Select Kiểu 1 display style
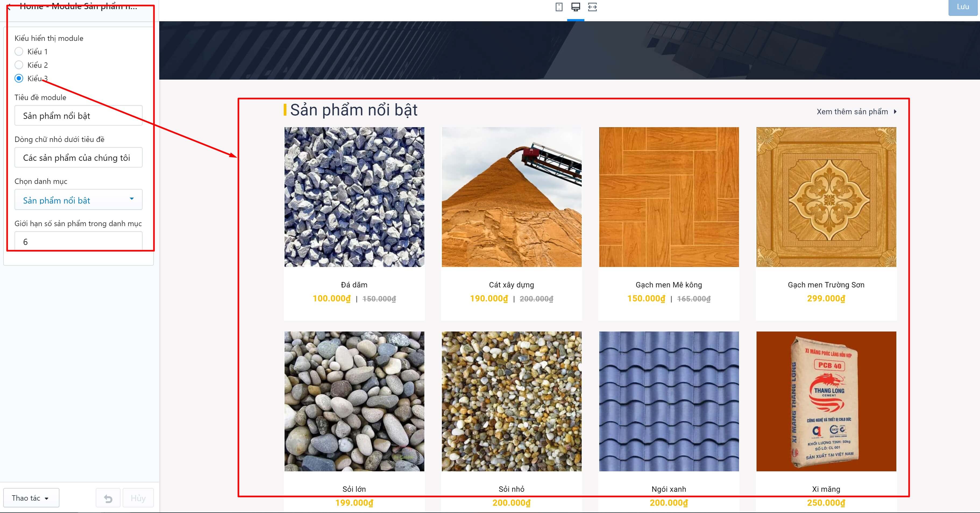 click(19, 51)
